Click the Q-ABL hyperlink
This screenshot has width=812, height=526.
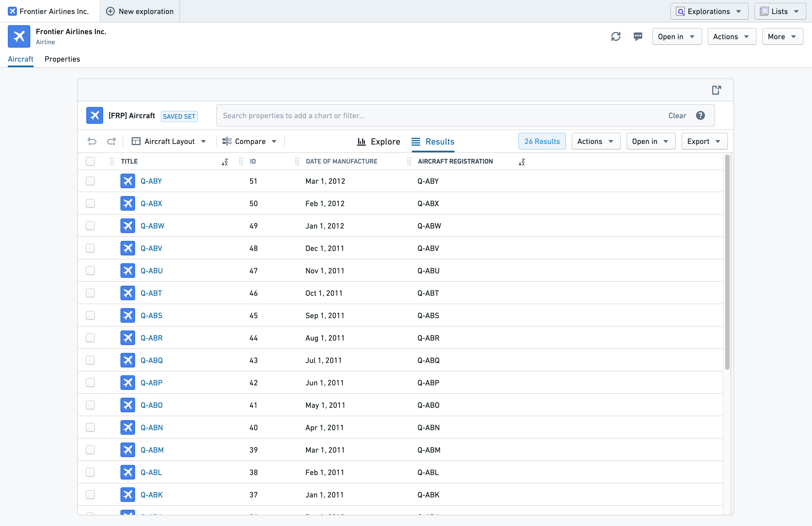coord(152,472)
